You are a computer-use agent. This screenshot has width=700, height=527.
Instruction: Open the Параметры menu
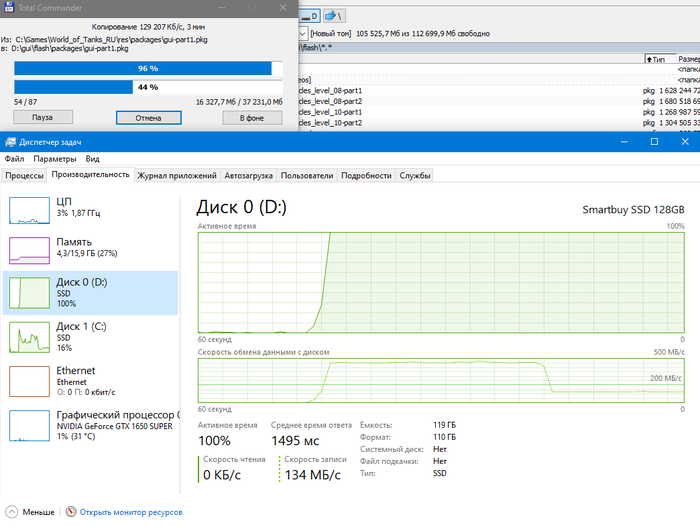click(54, 159)
